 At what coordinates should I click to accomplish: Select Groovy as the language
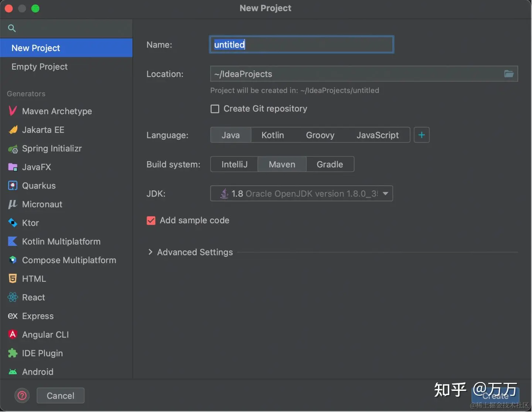tap(320, 135)
